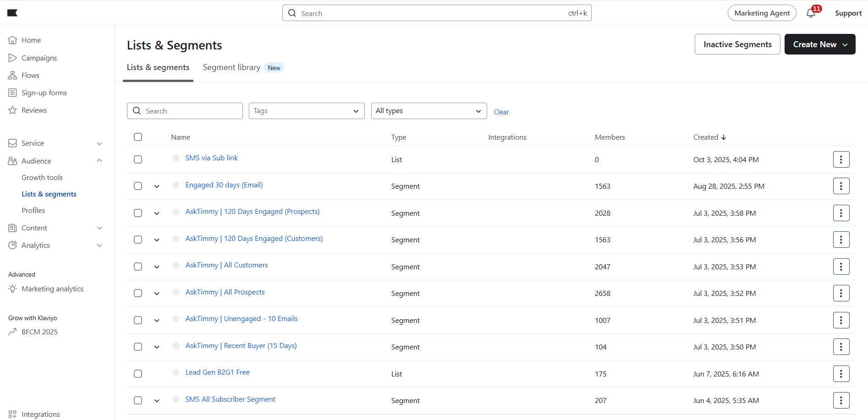
Task: Click the Flows sidebar icon
Action: click(12, 75)
